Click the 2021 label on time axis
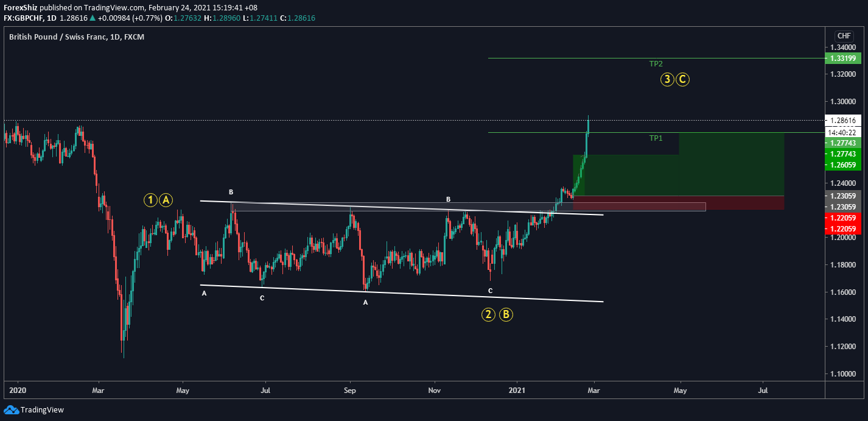 (517, 390)
